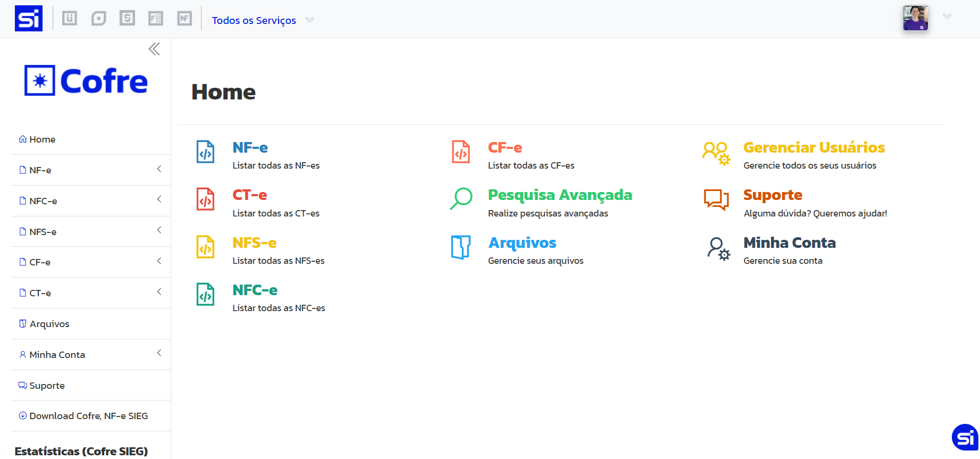
Task: Click the green NFC-e document icon
Action: point(205,295)
